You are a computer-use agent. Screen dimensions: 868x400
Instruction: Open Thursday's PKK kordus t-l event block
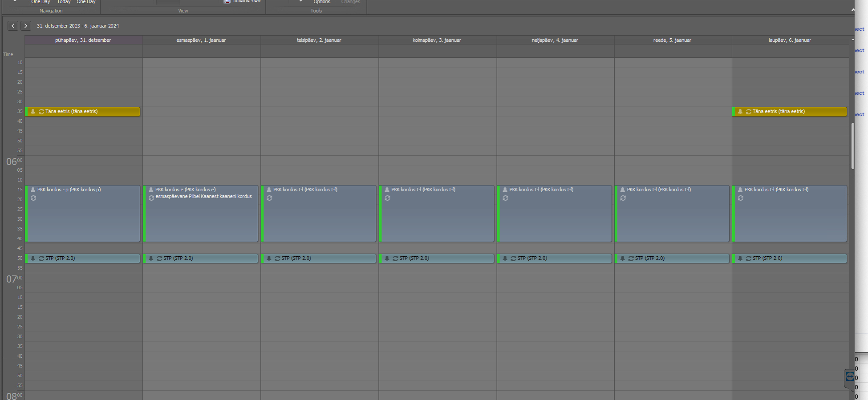[554, 218]
